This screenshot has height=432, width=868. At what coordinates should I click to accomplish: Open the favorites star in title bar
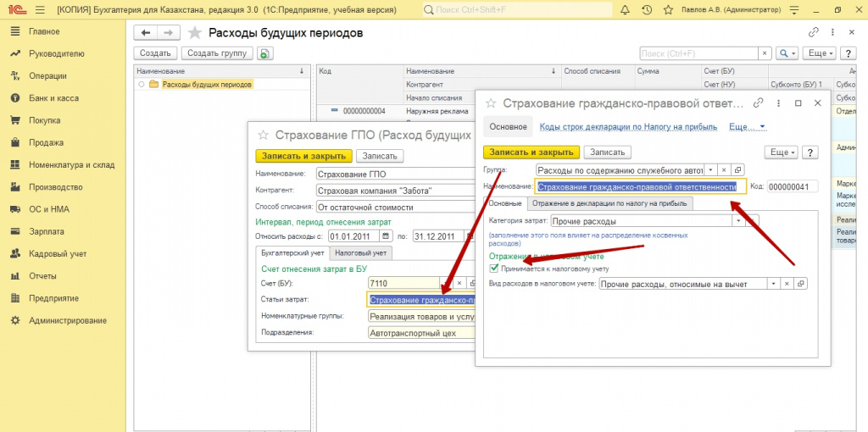[x=668, y=10]
